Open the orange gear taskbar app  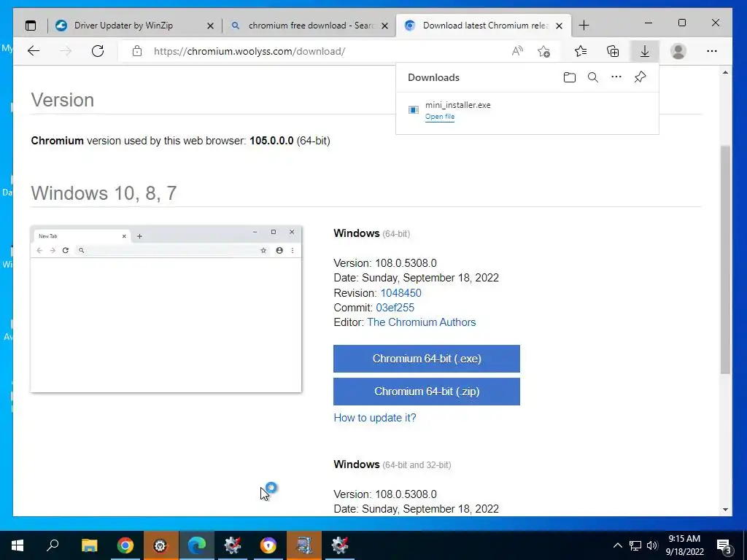pyautogui.click(x=160, y=545)
